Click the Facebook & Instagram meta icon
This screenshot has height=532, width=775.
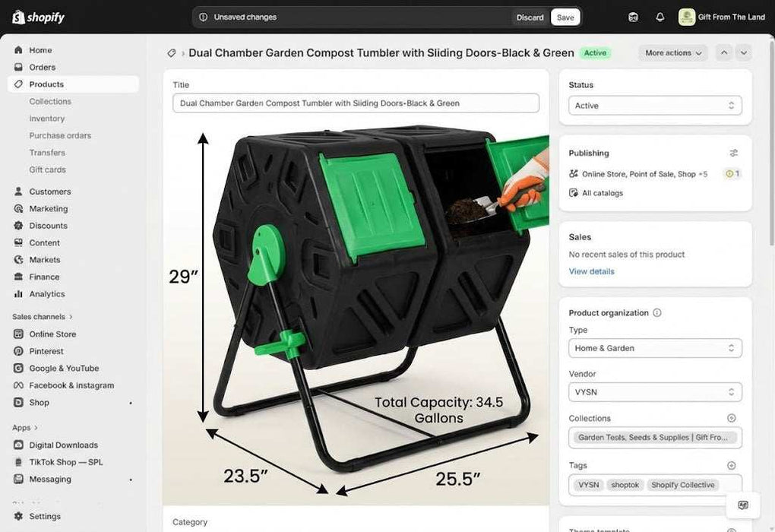pos(18,385)
